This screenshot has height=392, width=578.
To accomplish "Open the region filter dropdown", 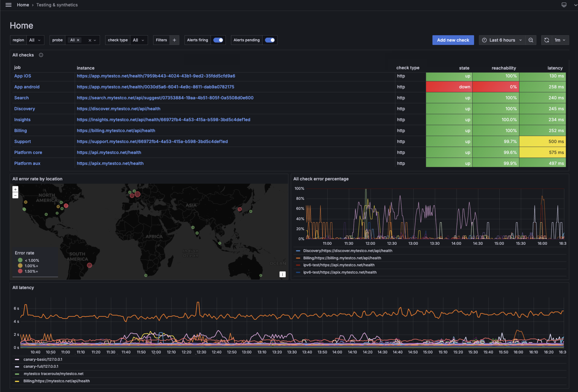I will 35,40.
